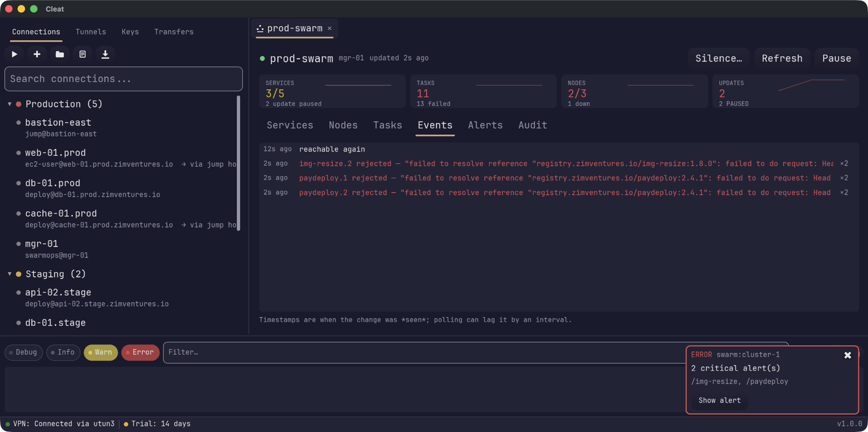Focus the Search connections field
868x432 pixels.
(124, 79)
